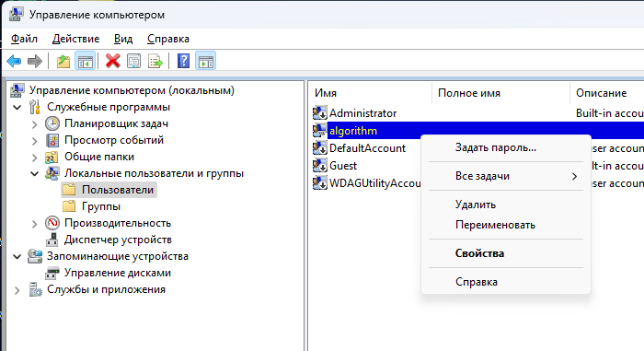This screenshot has height=351, width=644.
Task: Open the Все задачи submenu arrow
Action: tap(575, 176)
